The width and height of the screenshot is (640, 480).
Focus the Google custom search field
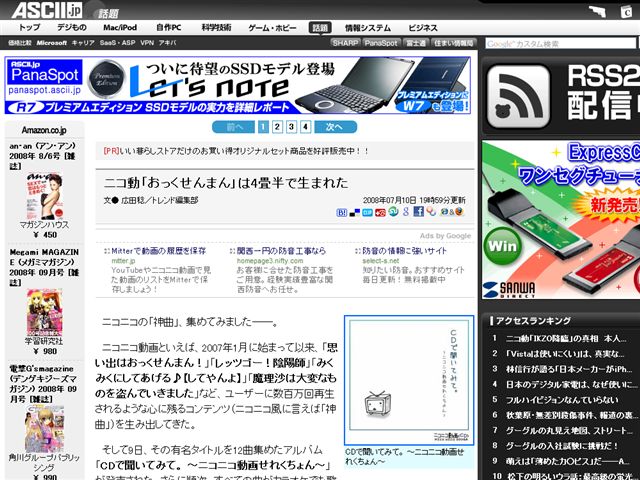click(560, 43)
